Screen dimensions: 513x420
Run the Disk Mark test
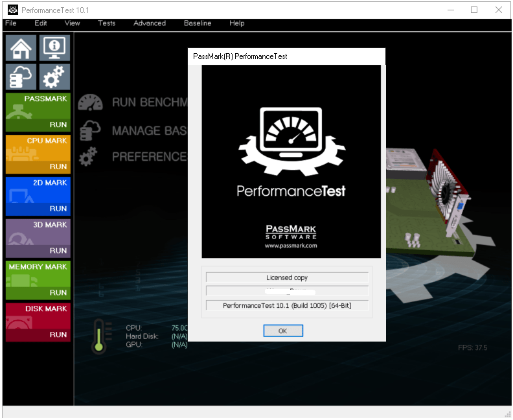[x=58, y=334]
